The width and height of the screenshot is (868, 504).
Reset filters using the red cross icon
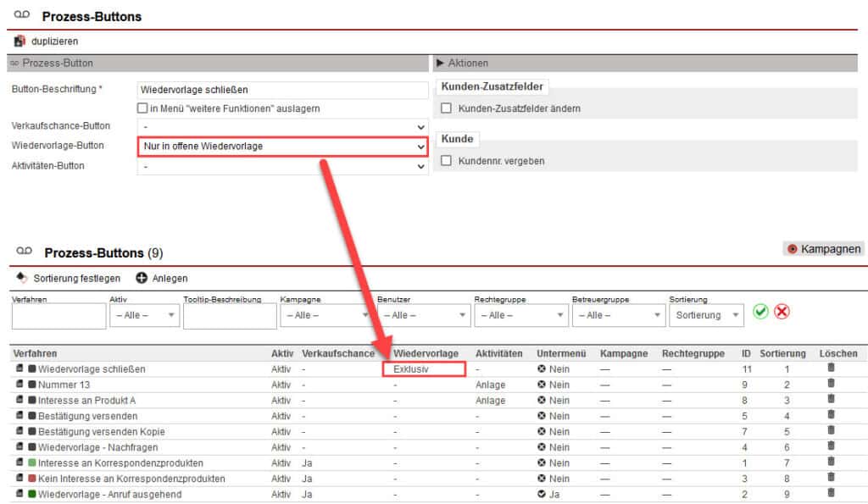pyautogui.click(x=782, y=312)
